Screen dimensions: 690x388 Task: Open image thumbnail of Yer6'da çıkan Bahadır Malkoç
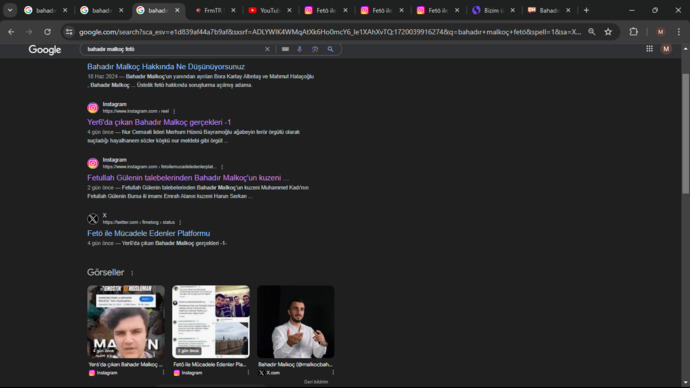pyautogui.click(x=126, y=322)
